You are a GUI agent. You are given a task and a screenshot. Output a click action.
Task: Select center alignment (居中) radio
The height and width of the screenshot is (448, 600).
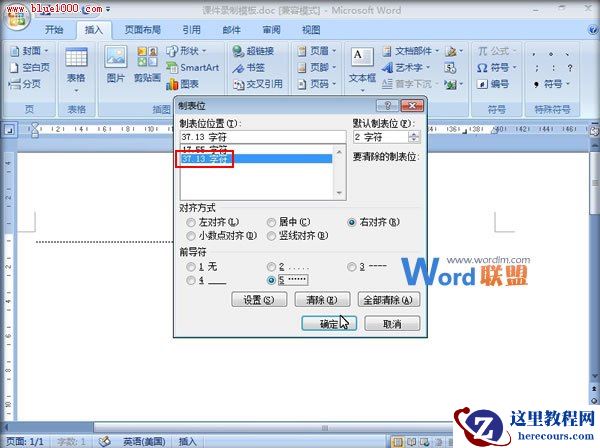[289, 222]
